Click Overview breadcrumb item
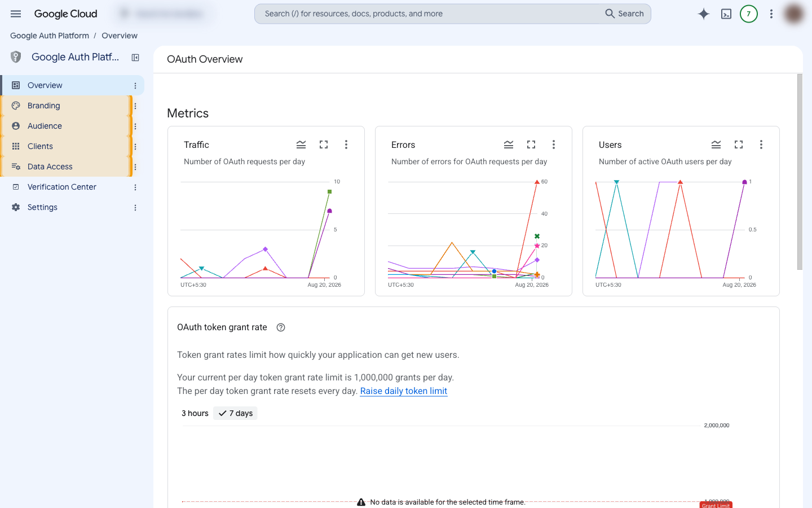This screenshot has width=812, height=508. 120,36
